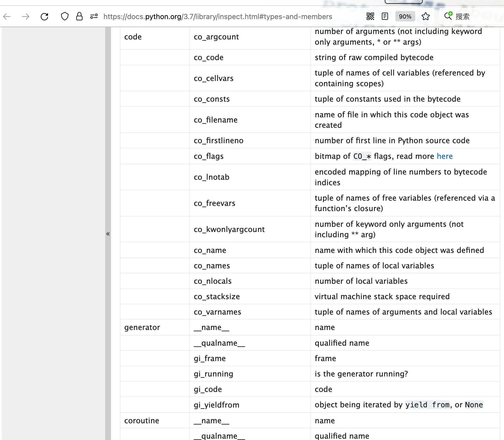Screen dimensions: 504x440
Task: Click the CO_* inline code literal
Action: pos(362,156)
